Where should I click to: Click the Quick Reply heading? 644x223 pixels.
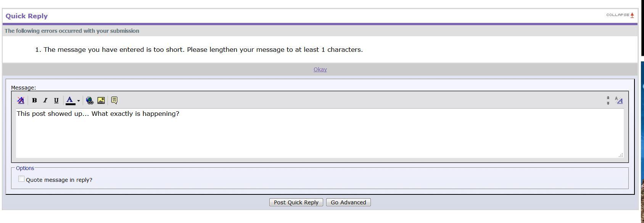[27, 16]
